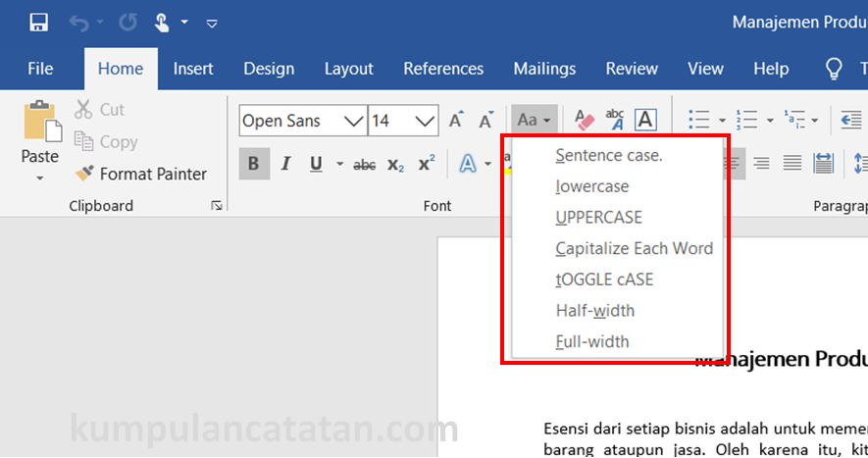Open Multilevel List dropdown arrow
Viewport: 868px width, 458px height.
814,121
